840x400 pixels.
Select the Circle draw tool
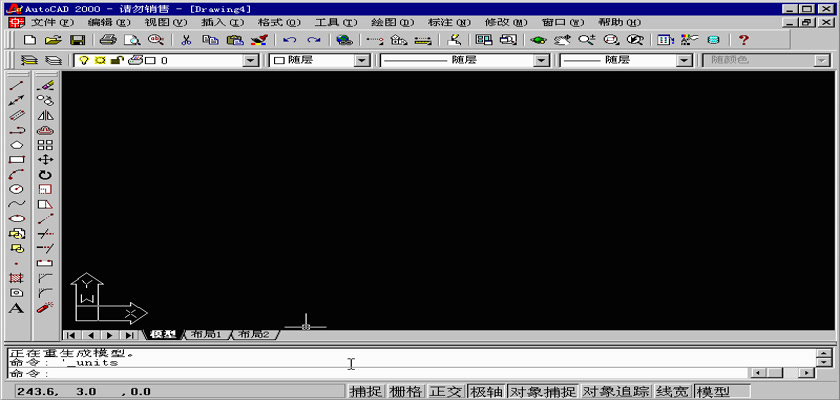coord(17,189)
